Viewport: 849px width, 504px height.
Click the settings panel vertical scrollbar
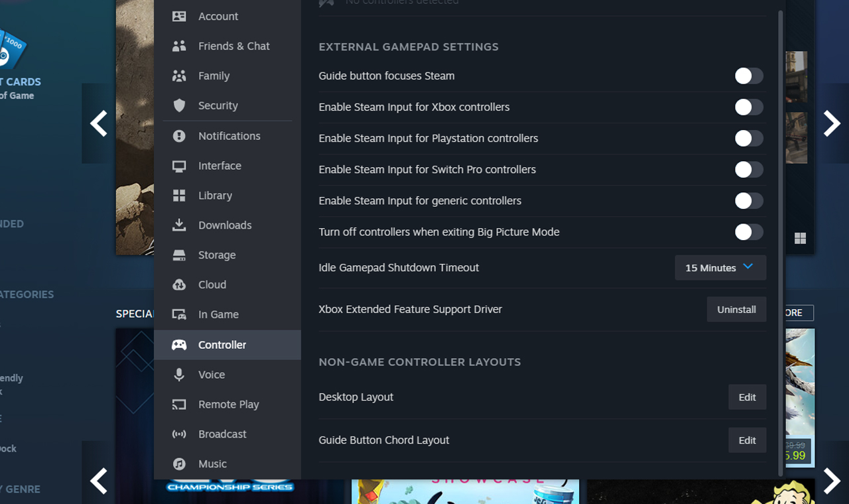pyautogui.click(x=781, y=239)
